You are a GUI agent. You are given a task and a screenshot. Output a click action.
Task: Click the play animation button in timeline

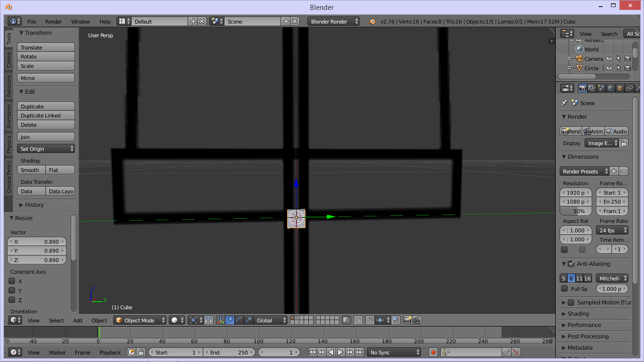point(340,352)
